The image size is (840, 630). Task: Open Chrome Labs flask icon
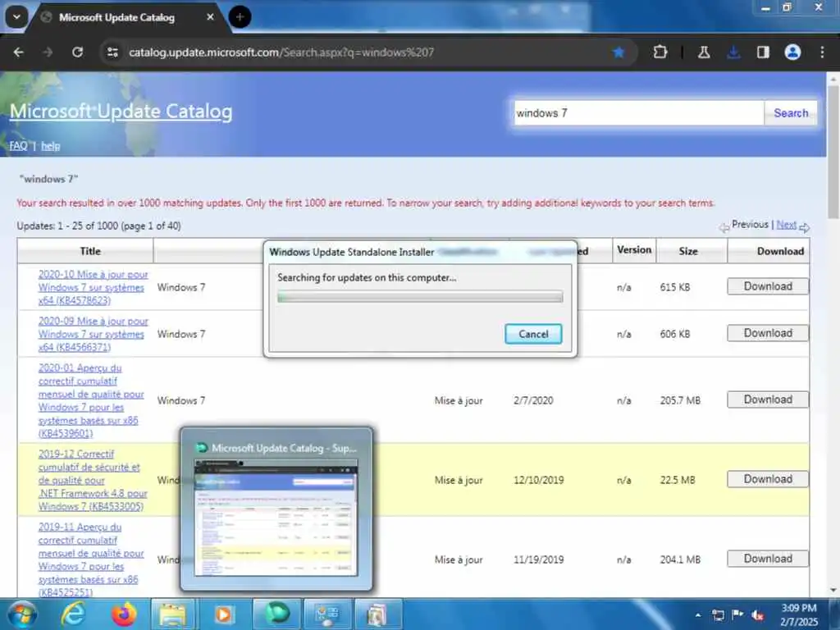pos(704,52)
